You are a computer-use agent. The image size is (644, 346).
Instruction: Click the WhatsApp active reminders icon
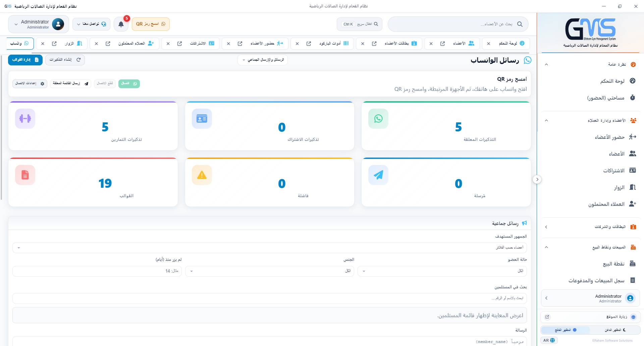coord(378,119)
